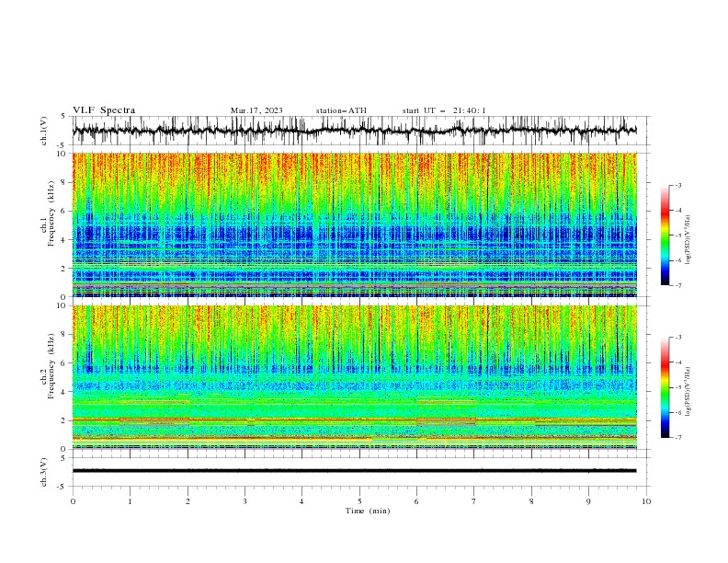728x563 pixels.
Task: Click the "9" tick on the Time axis
Action: [x=588, y=501]
